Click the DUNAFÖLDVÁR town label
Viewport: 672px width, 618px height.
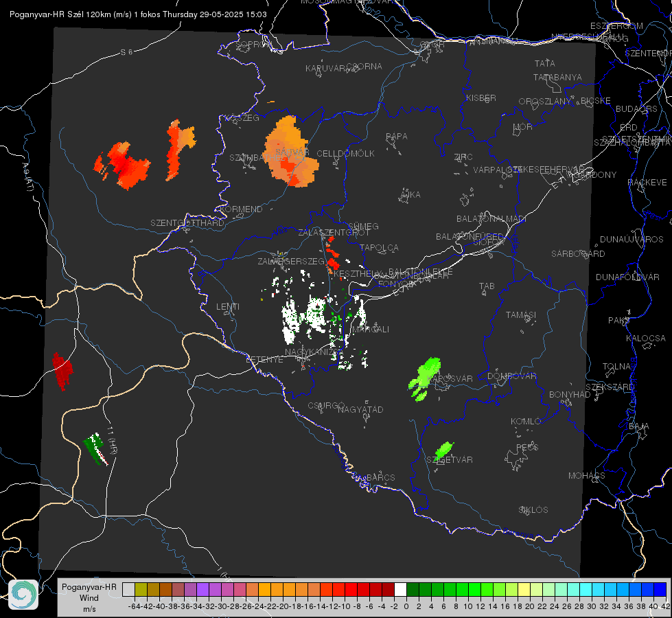(x=627, y=277)
